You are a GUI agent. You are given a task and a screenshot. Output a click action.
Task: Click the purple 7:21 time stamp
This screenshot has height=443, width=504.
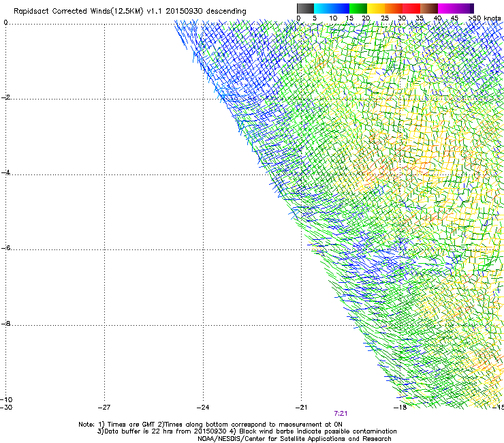click(x=341, y=414)
